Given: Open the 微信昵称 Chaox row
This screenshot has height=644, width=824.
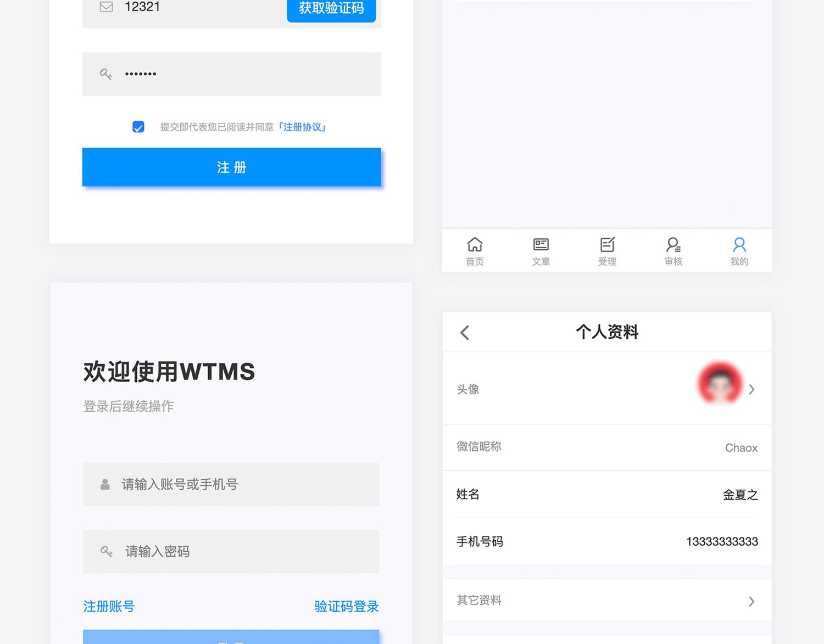Looking at the screenshot, I should (x=607, y=447).
